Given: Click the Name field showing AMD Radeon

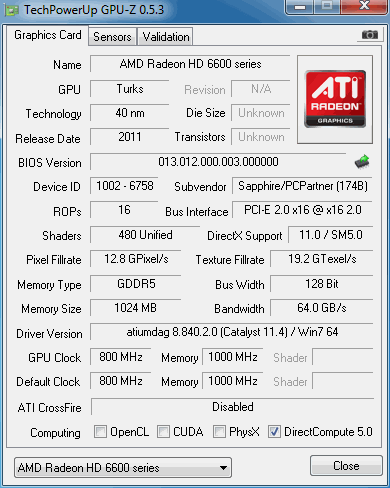Looking at the screenshot, I should 190,64.
